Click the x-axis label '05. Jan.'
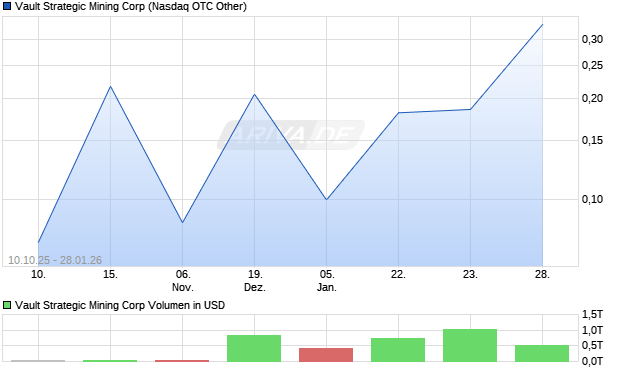This screenshot has width=620, height=371. point(327,281)
